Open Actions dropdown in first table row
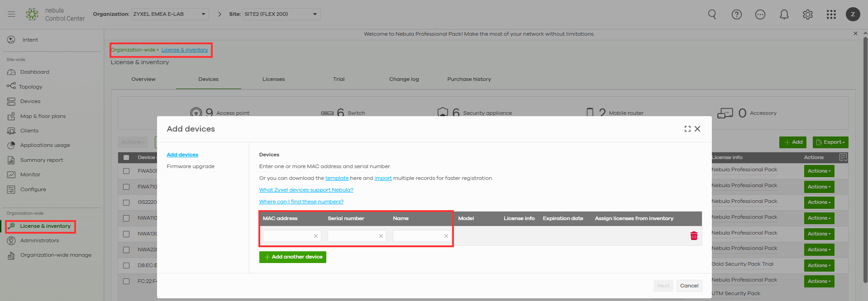868x301 pixels. pos(819,171)
